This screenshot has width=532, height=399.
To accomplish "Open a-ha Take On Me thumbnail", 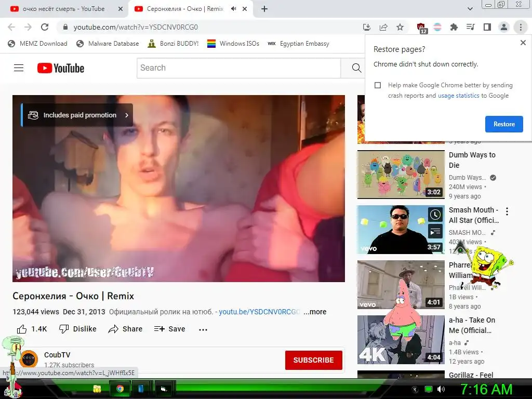I will 401,340.
